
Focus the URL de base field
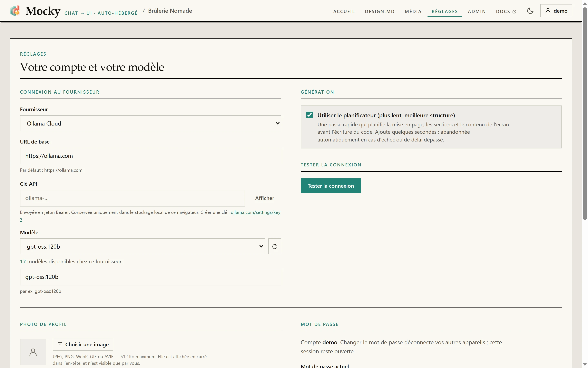click(151, 156)
